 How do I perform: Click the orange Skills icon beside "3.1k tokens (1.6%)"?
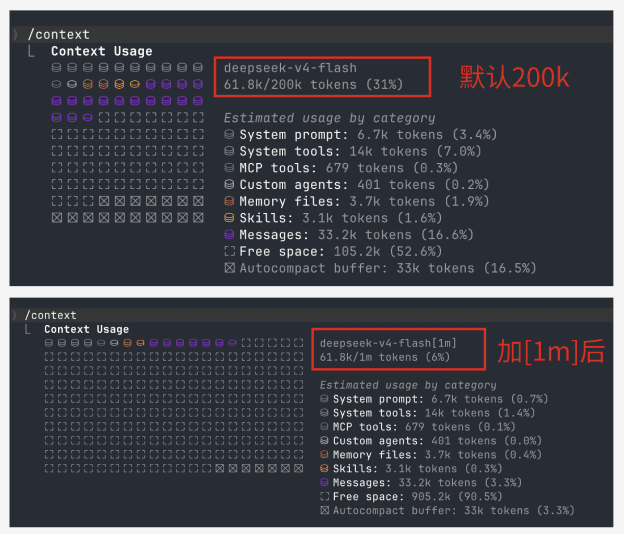pos(229,218)
